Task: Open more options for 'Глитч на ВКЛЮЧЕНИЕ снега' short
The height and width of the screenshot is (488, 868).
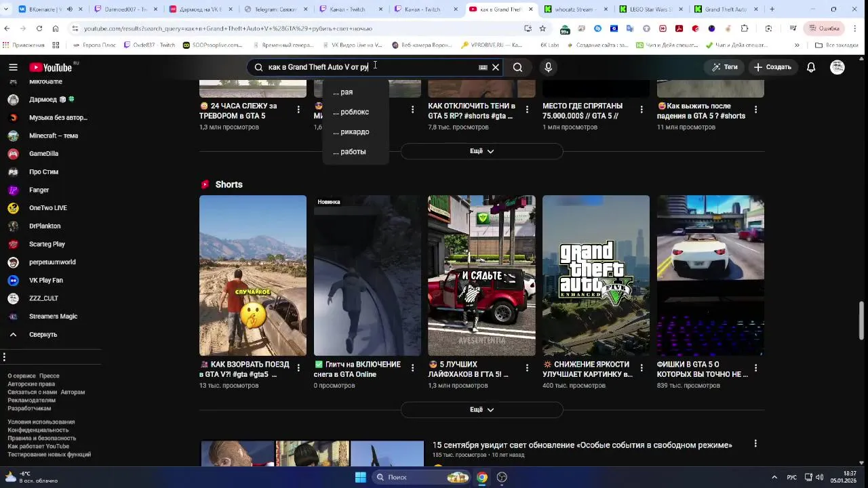Action: pyautogui.click(x=413, y=368)
